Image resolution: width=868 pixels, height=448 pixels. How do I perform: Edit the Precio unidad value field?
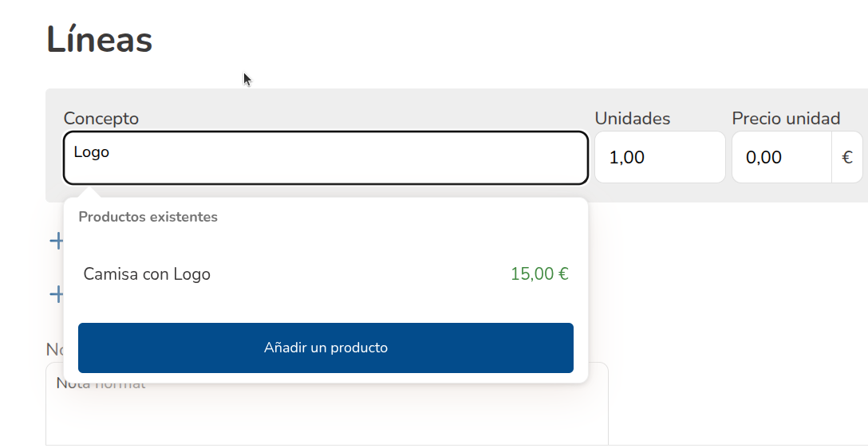click(781, 158)
